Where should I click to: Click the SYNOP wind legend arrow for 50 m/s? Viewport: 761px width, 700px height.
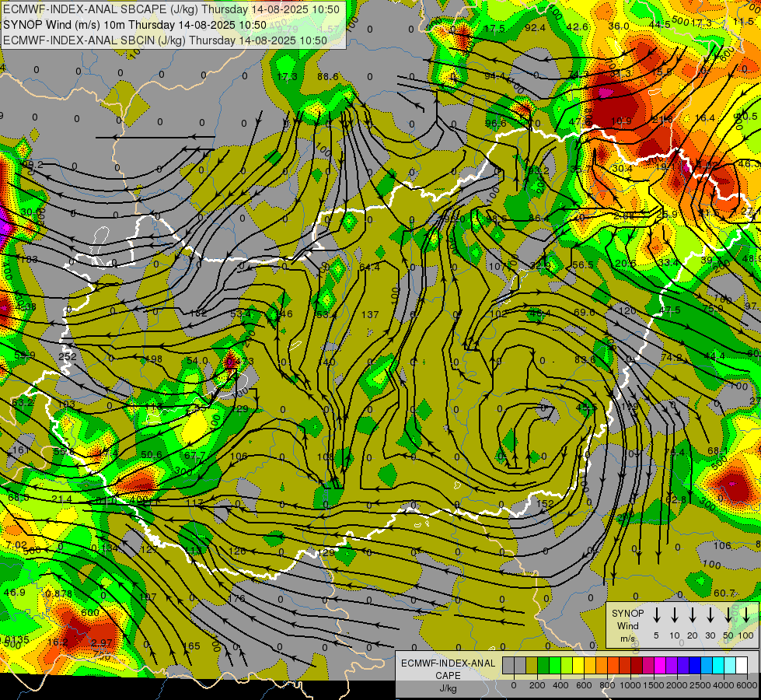coord(728,615)
